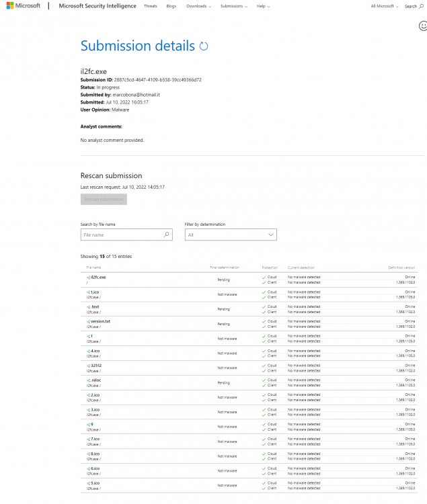Image resolution: width=427 pixels, height=504 pixels.
Task: Sort by Protection column header
Action: 270,267
